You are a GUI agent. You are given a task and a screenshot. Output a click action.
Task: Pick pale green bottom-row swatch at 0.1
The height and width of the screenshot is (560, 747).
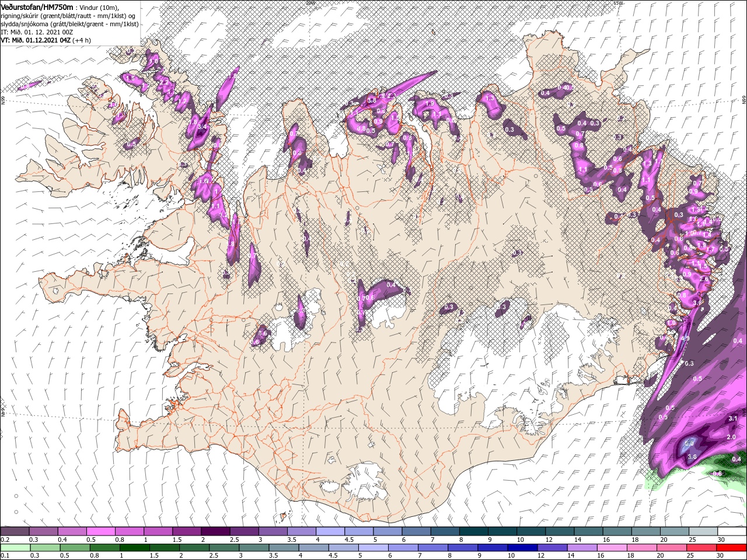15,548
